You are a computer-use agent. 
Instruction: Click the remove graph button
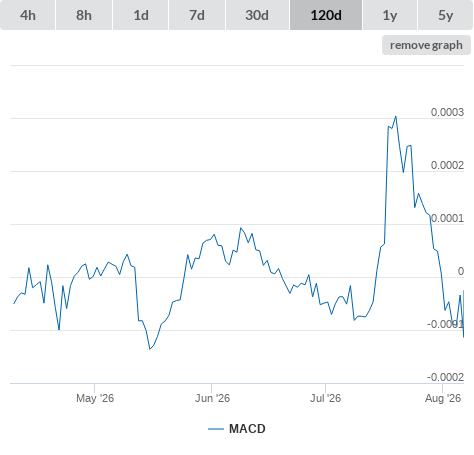click(426, 45)
